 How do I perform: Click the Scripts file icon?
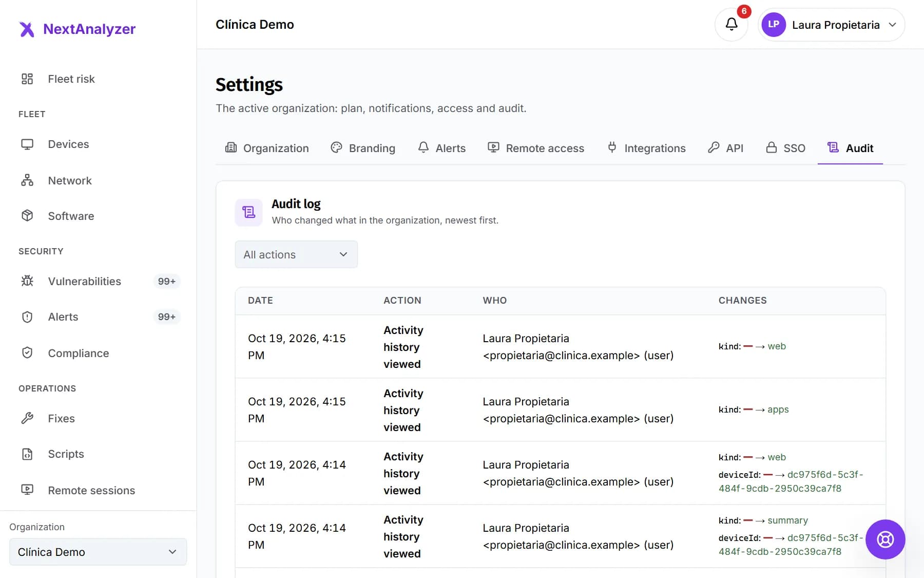pyautogui.click(x=27, y=454)
